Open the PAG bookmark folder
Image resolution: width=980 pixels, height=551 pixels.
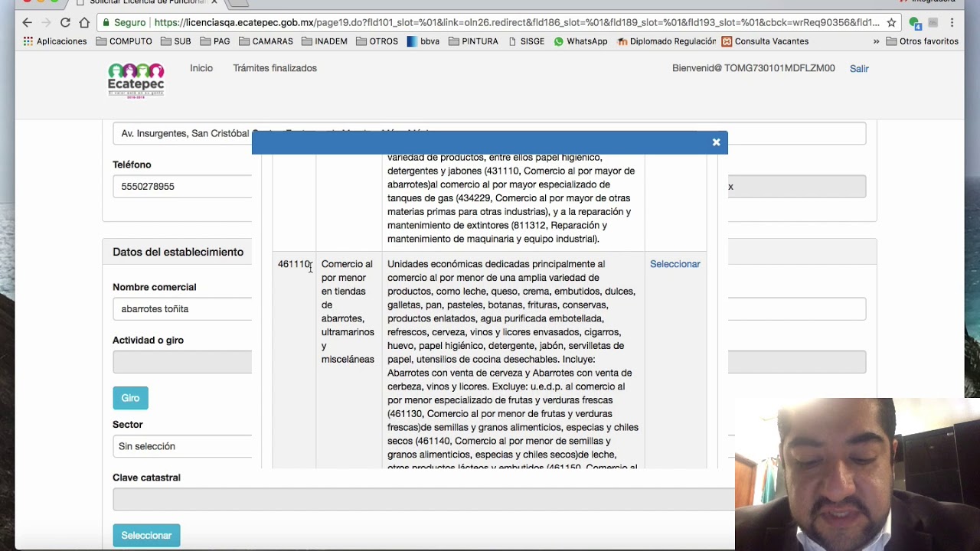[215, 41]
